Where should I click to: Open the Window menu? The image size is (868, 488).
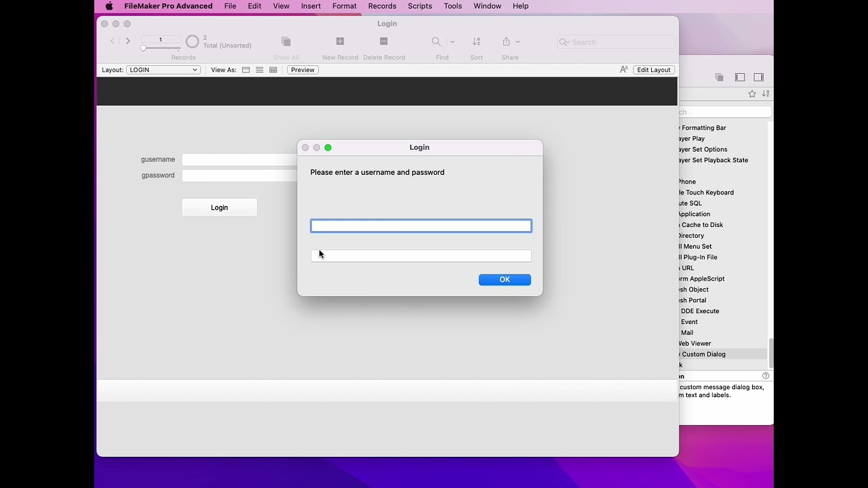pos(487,6)
